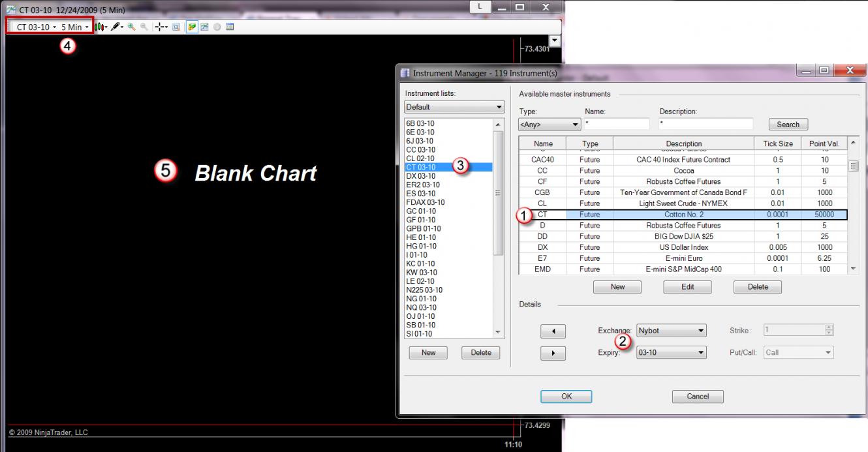868x452 pixels.
Task: Click Delete button under instrument list
Action: (480, 352)
